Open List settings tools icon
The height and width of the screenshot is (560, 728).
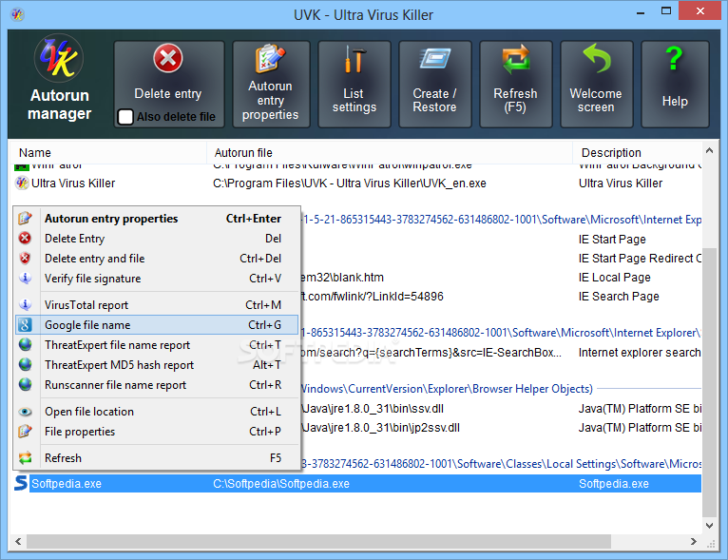point(354,60)
